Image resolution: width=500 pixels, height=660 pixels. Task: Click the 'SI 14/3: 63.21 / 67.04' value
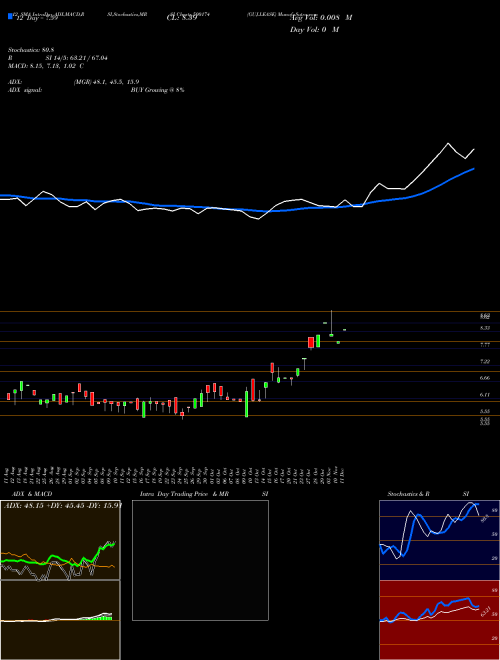click(x=77, y=58)
